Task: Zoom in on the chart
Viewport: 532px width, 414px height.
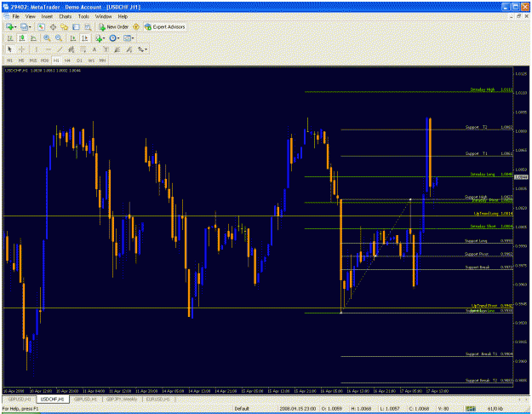Action: click(47, 38)
